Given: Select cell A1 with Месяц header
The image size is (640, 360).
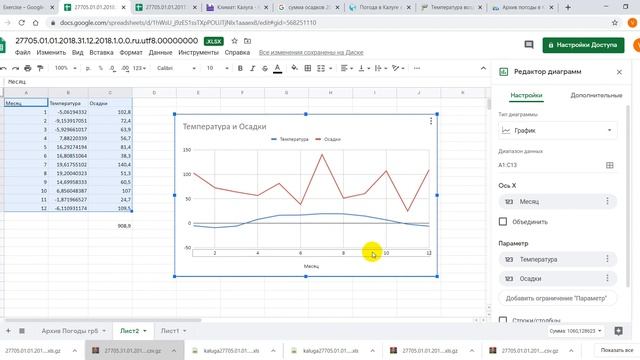Looking at the screenshot, I should pos(26,103).
